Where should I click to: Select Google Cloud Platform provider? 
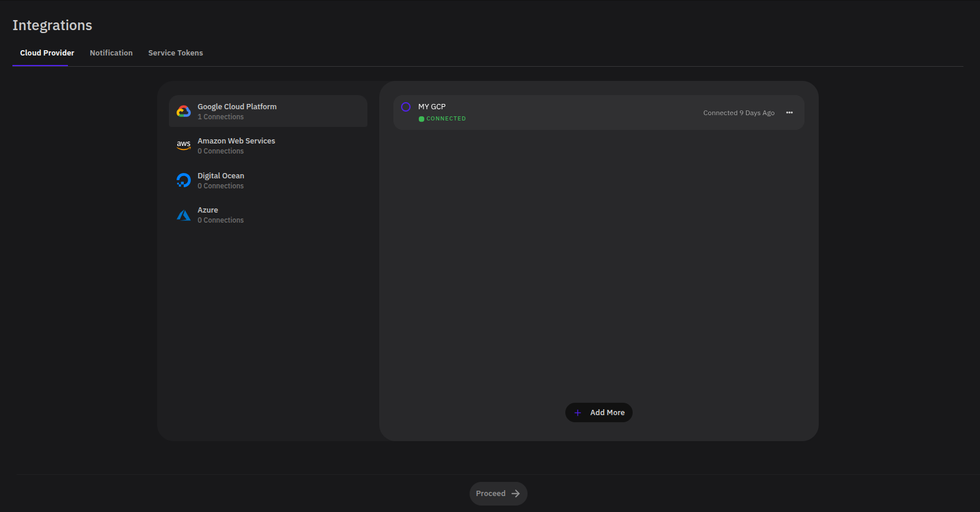coord(268,111)
